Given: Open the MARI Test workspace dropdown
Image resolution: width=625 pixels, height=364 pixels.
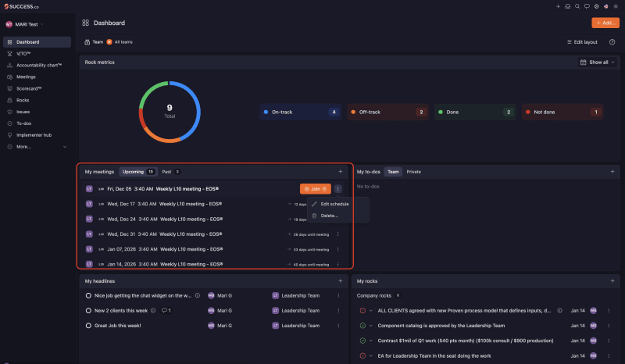Looking at the screenshot, I should point(25,24).
